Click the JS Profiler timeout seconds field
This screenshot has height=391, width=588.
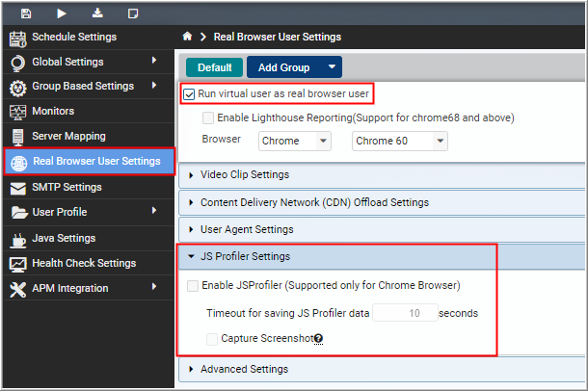(x=405, y=313)
